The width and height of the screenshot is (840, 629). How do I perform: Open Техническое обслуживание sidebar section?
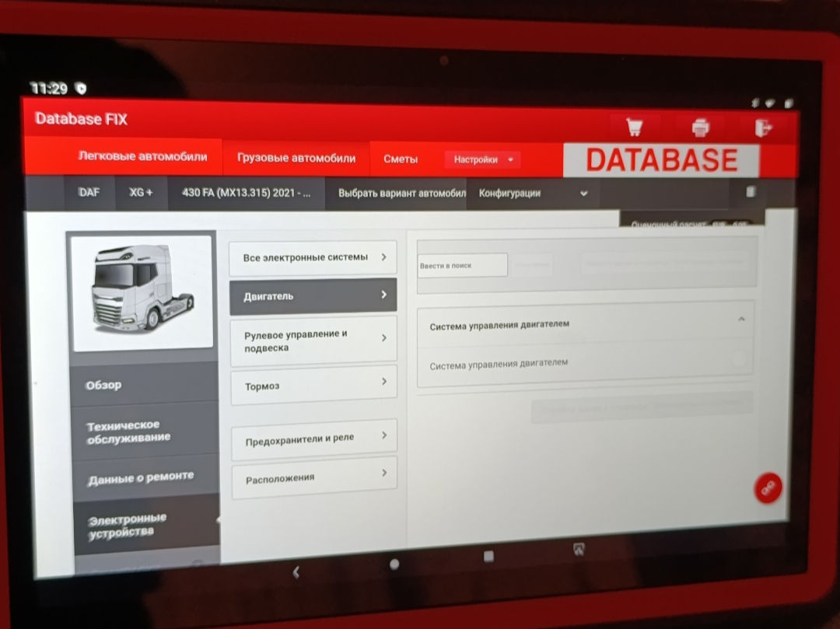pyautogui.click(x=145, y=432)
